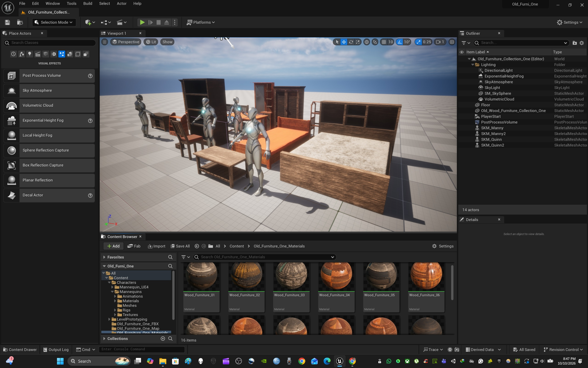Select the Rotate gizmo tool in viewport
This screenshot has height=368, width=588.
[x=351, y=42]
